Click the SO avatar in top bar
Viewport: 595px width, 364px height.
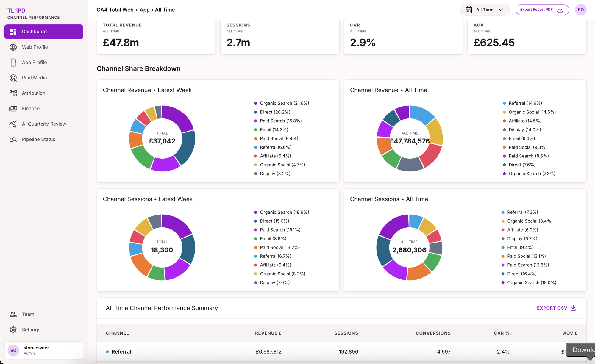coord(581,10)
